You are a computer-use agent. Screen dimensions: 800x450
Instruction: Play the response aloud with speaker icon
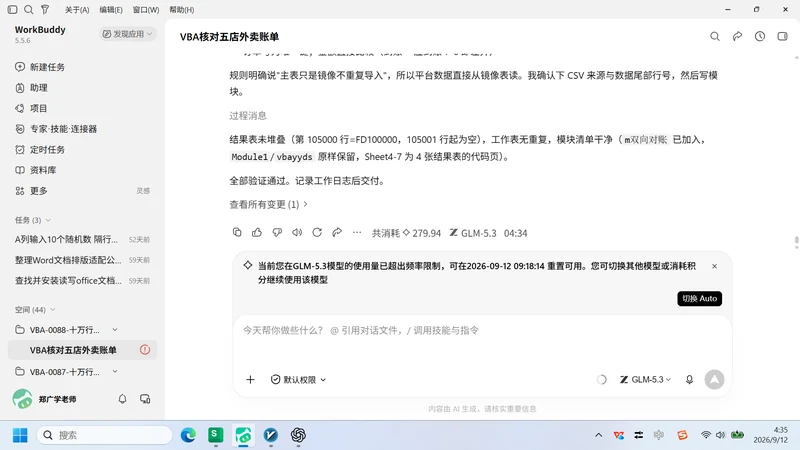297,233
